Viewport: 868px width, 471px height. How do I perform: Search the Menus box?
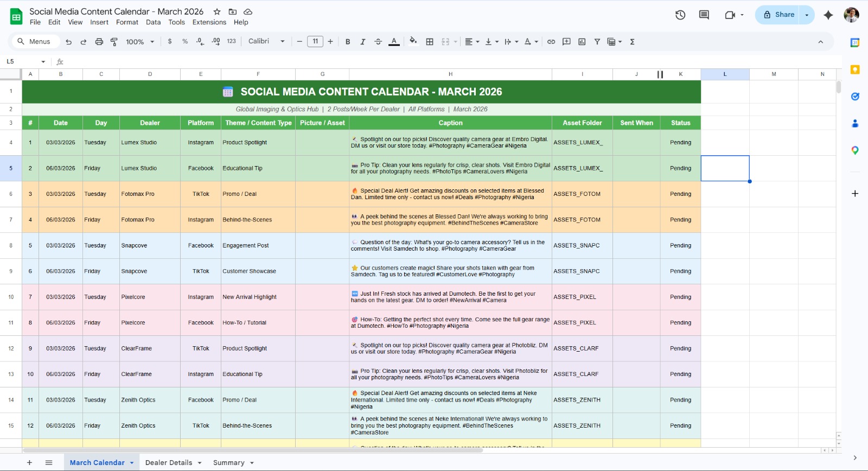[x=35, y=42]
